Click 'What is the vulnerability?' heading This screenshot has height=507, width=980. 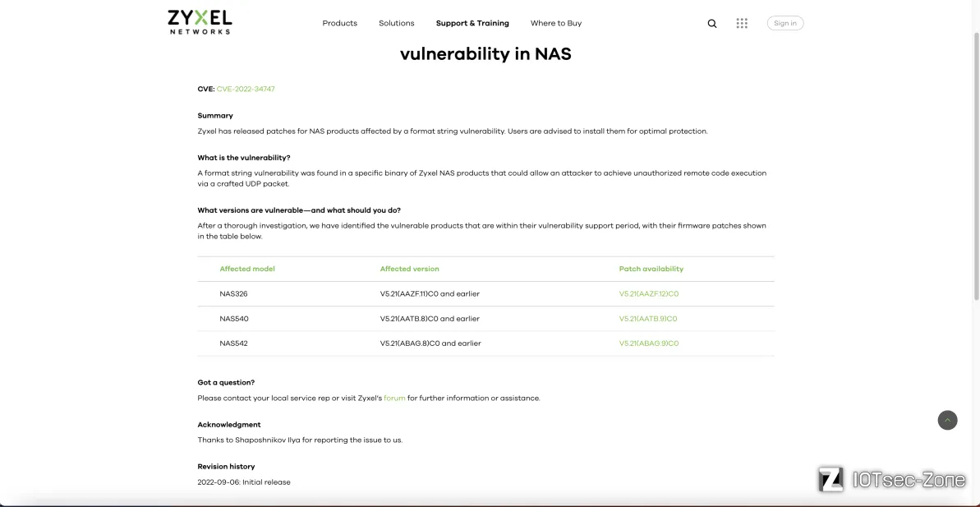244,158
